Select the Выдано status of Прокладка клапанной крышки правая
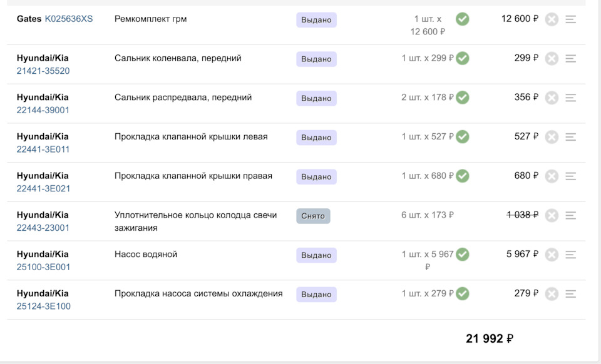The width and height of the screenshot is (601, 364). pyautogui.click(x=315, y=176)
